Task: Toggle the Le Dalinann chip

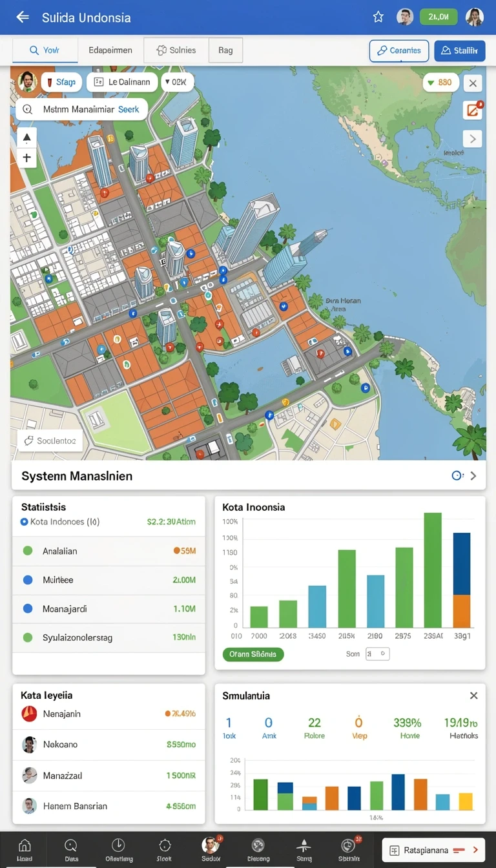Action: click(122, 82)
